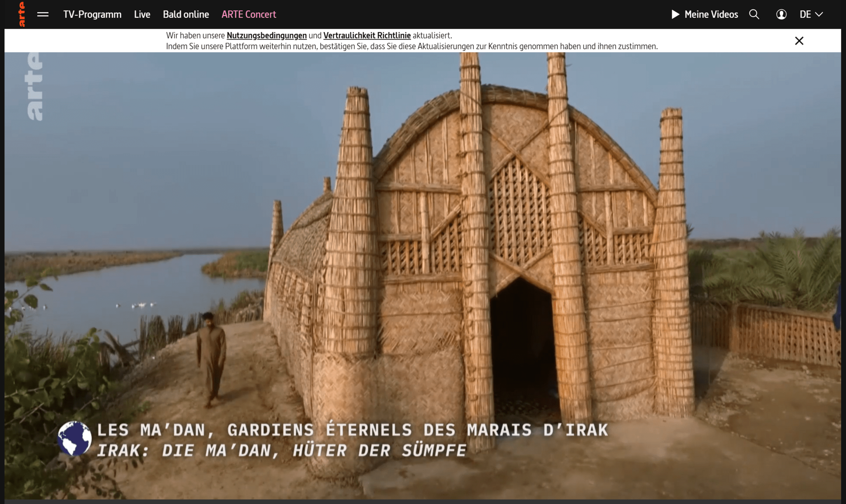Image resolution: width=846 pixels, height=504 pixels.
Task: Click the German title Irak: Die Ma'dan
Action: 282,451
